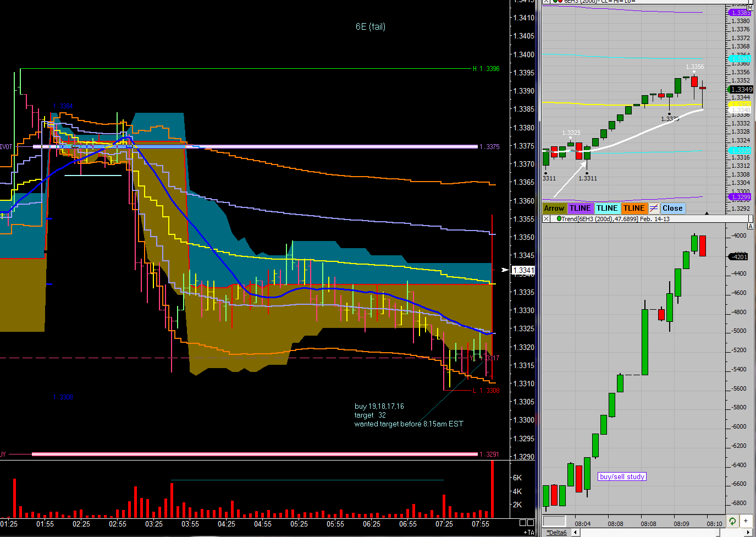Screen dimensions: 756x537
Task: Click the 6K volume axis label
Action: click(517, 478)
